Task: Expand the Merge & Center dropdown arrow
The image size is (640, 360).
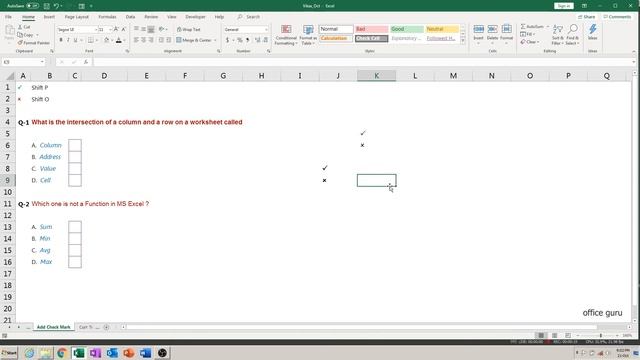Action: click(215, 40)
